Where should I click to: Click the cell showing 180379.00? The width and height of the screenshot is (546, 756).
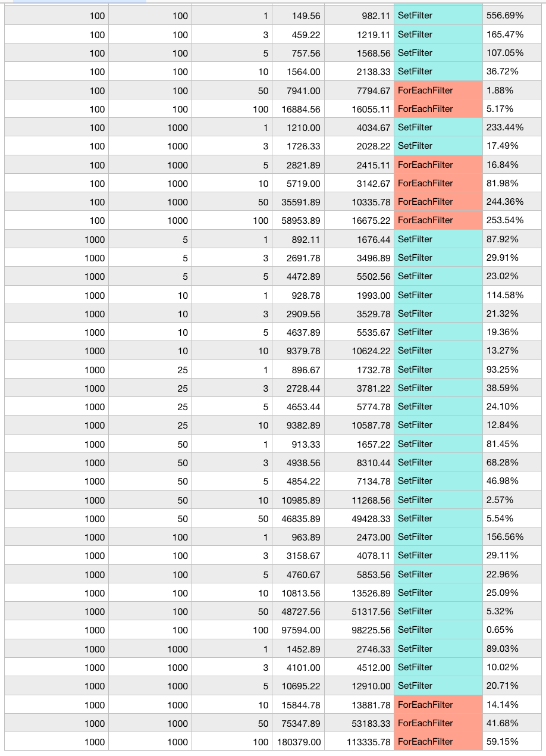[298, 742]
